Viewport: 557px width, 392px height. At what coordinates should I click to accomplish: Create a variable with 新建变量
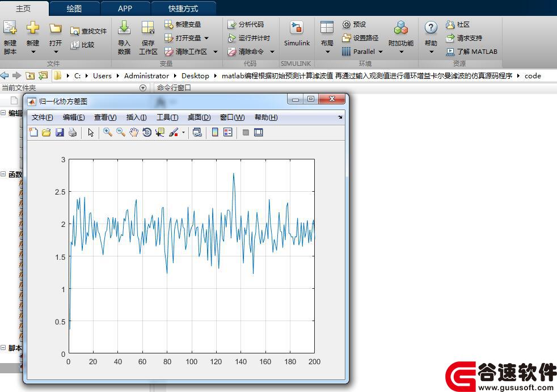(x=183, y=24)
